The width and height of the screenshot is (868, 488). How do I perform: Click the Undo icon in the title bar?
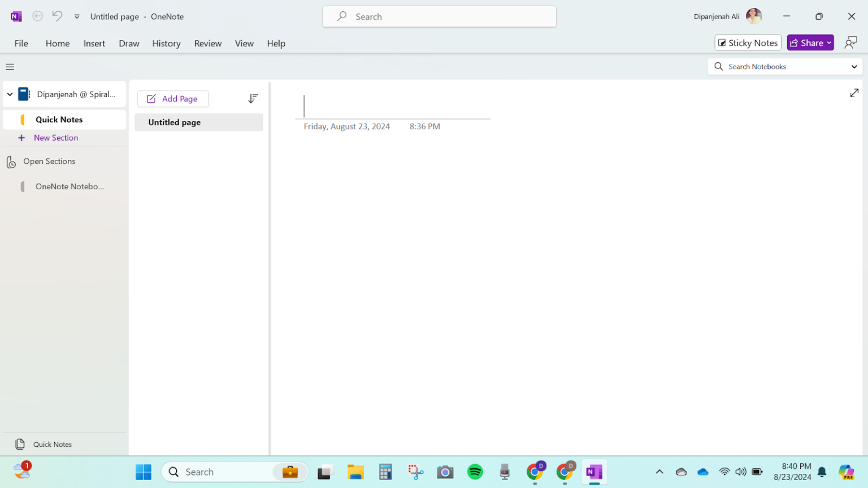pos(57,16)
